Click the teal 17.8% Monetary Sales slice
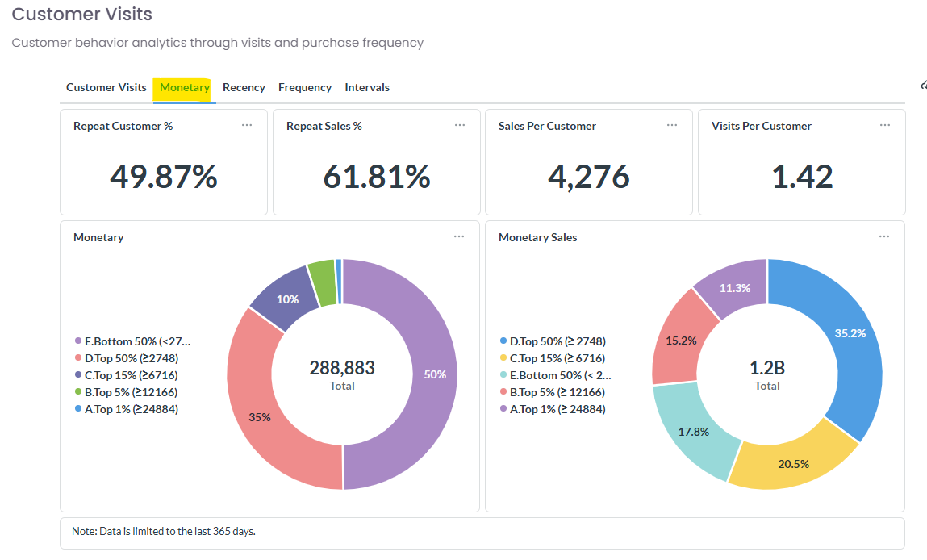The image size is (927, 560). coord(695,432)
